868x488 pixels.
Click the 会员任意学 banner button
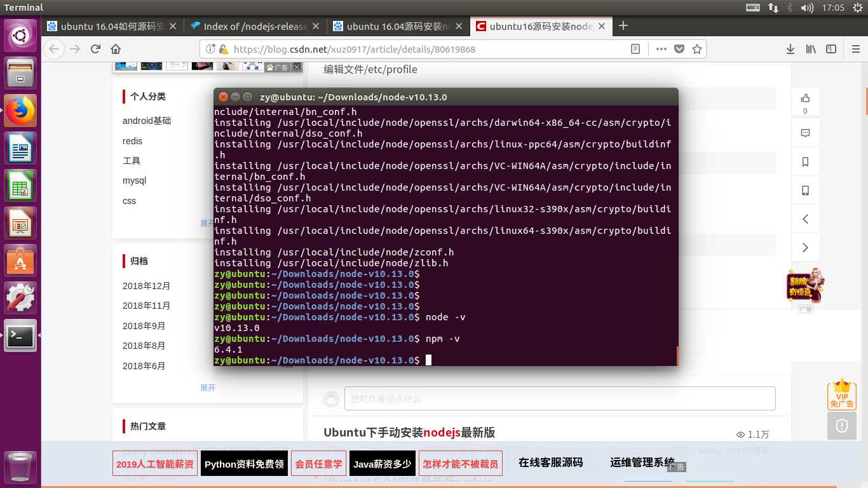coord(318,464)
